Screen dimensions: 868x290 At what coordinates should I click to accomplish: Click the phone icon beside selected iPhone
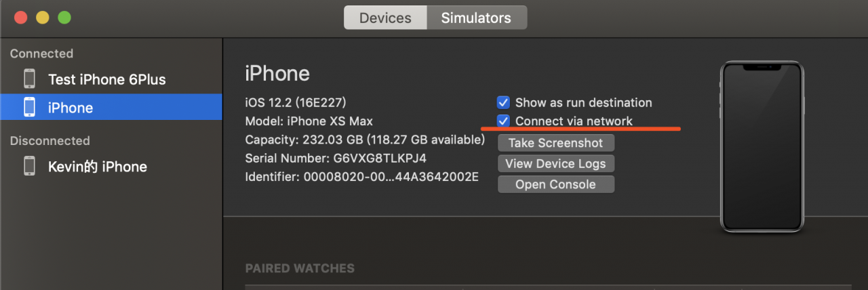29,107
